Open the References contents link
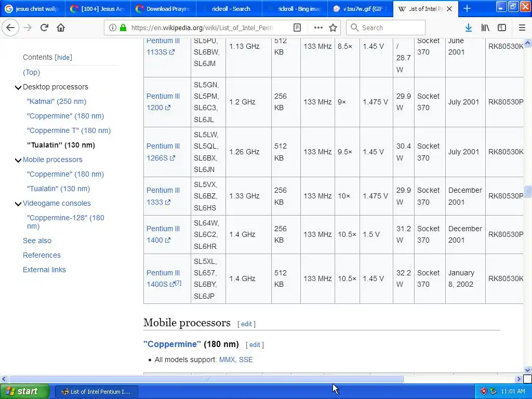This screenshot has width=532, height=399. pyautogui.click(x=42, y=255)
